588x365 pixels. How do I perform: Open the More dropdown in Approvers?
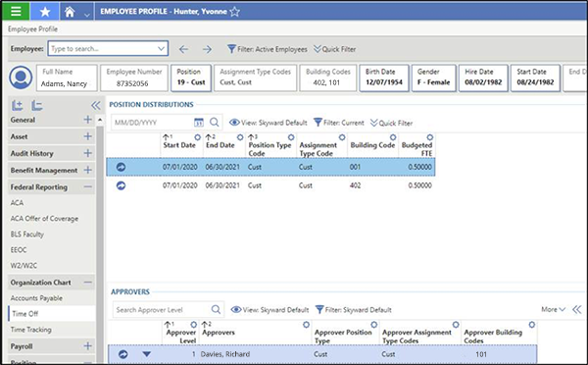click(553, 309)
